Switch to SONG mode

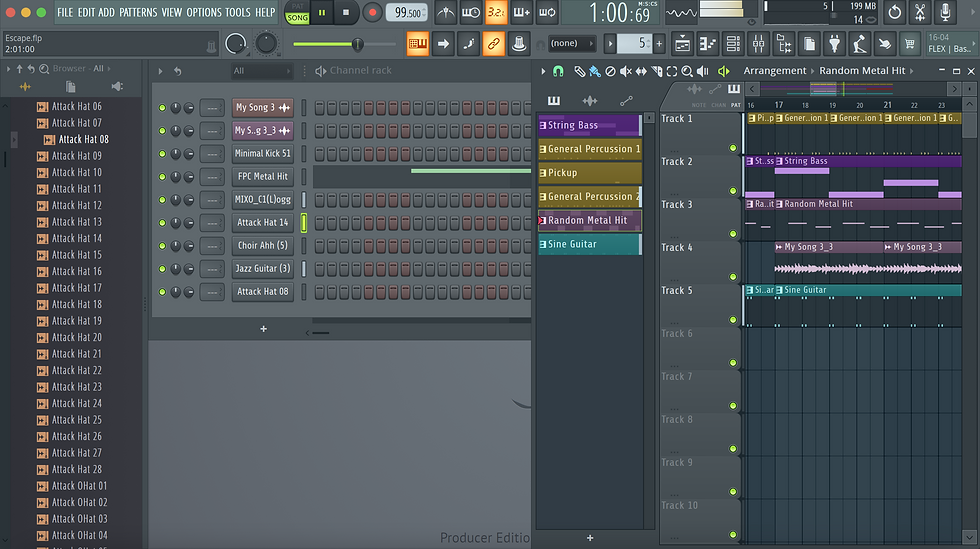click(x=298, y=18)
